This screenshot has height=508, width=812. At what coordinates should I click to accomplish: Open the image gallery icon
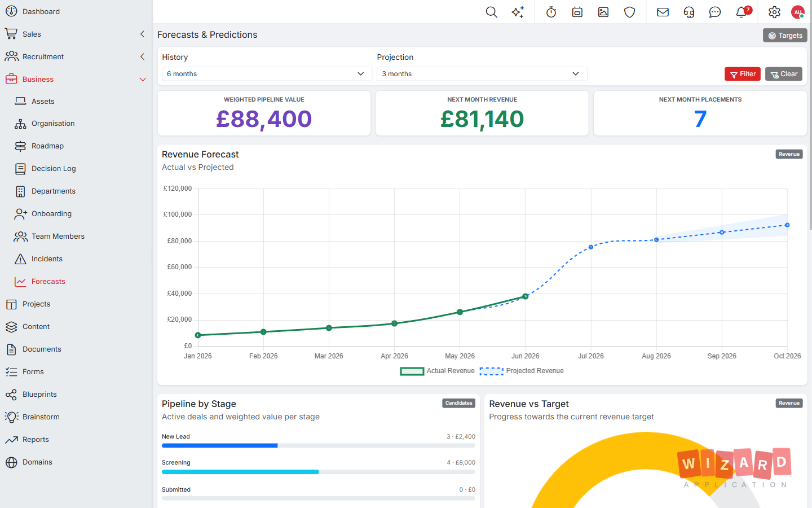pyautogui.click(x=603, y=12)
